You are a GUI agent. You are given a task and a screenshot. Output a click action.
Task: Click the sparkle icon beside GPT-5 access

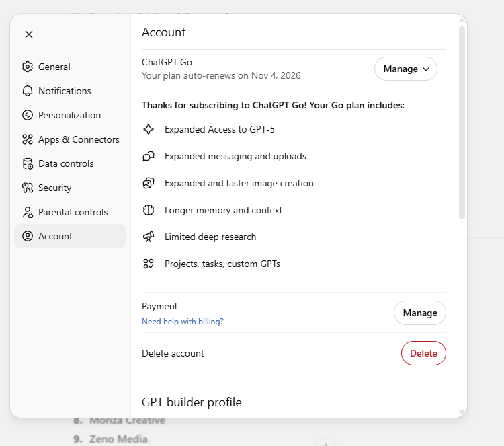pyautogui.click(x=149, y=129)
